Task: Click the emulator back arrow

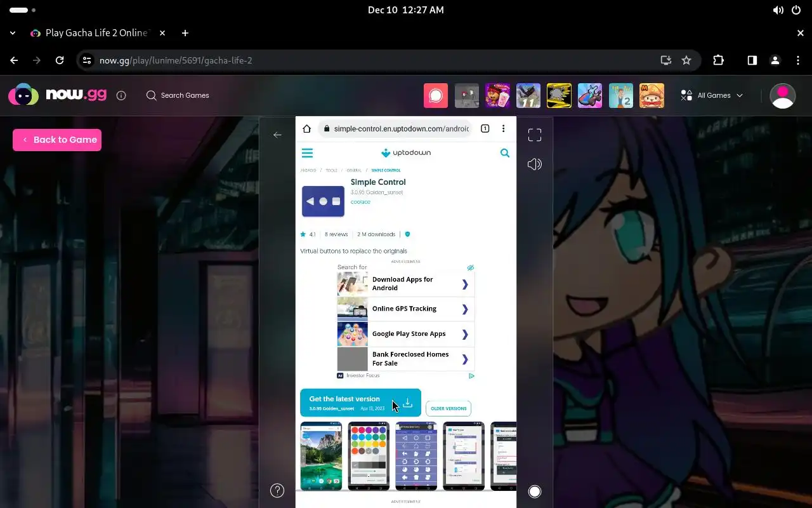Action: point(277,135)
